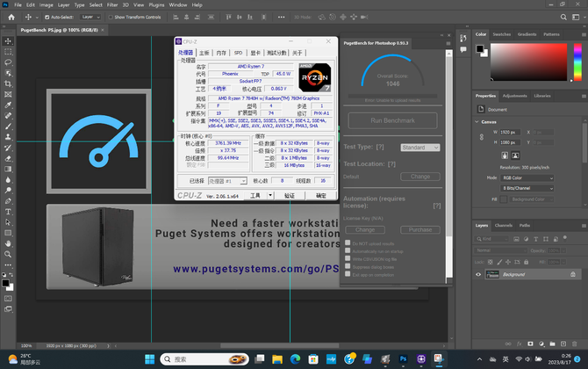Select the Lasso tool

[8, 62]
